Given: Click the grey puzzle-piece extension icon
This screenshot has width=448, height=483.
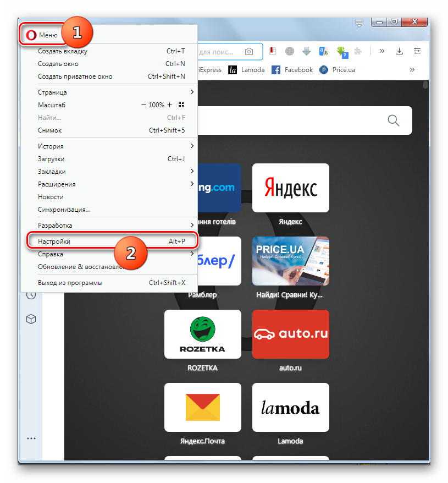Looking at the screenshot, I should coord(358,51).
